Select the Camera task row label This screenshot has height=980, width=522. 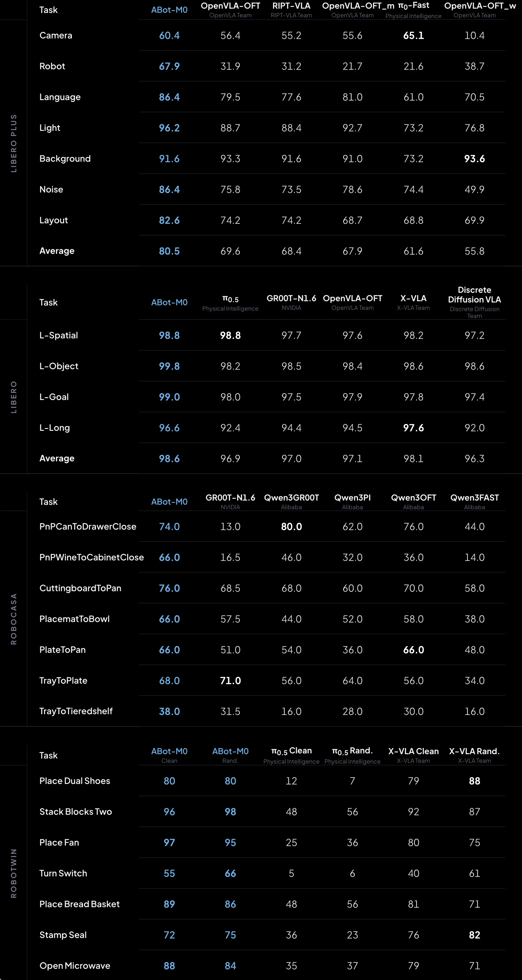[x=55, y=35]
